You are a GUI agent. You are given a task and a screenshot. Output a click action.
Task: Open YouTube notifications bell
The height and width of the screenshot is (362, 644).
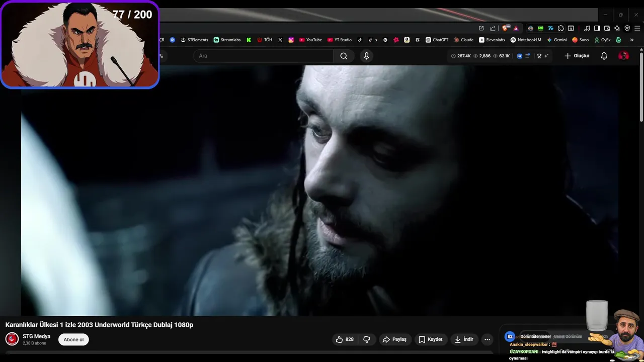click(x=604, y=56)
